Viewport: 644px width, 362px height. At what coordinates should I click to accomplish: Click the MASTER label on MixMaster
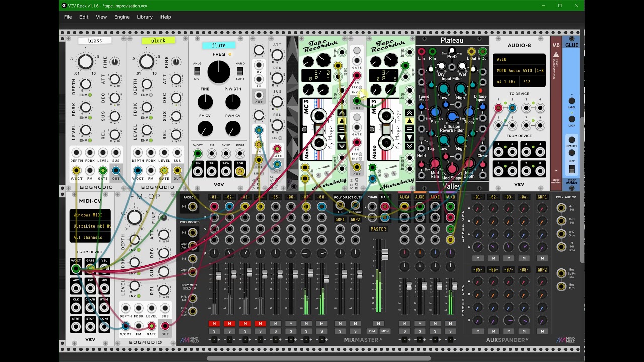coord(378,229)
